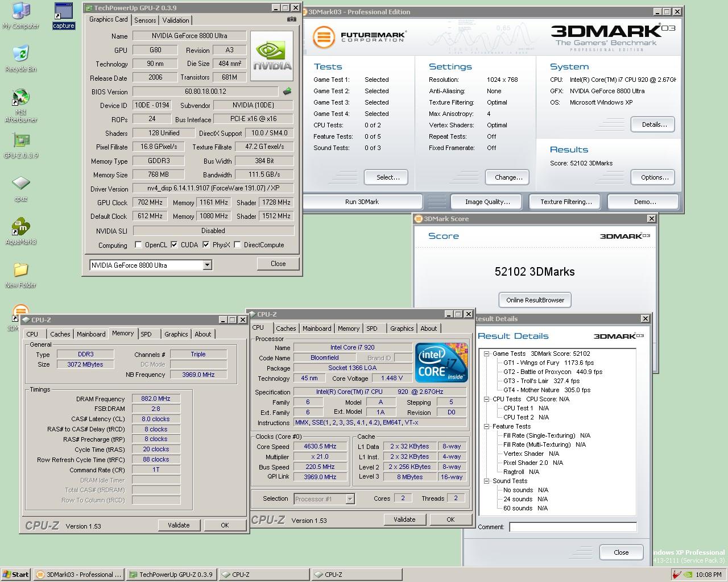Image resolution: width=728 pixels, height=582 pixels.
Task: Click into the Comment input field
Action: tap(573, 527)
